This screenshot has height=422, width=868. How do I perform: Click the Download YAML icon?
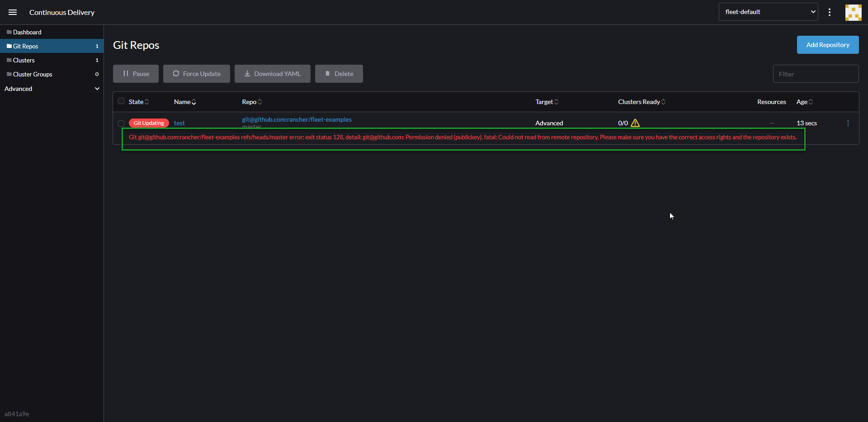[x=247, y=73]
